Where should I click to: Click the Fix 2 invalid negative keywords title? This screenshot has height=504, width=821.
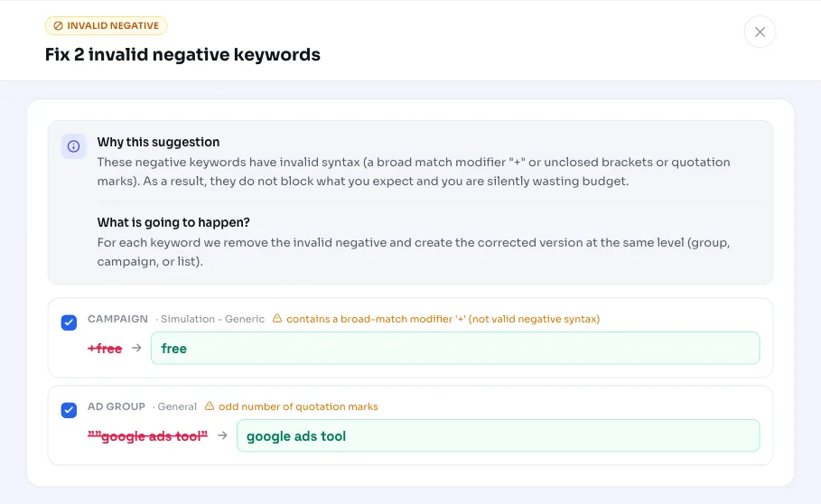182,54
